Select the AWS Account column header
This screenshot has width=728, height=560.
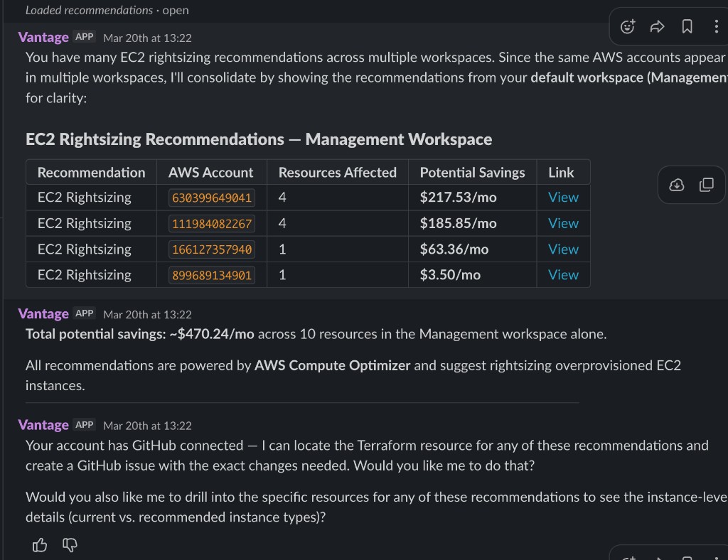pyautogui.click(x=210, y=173)
